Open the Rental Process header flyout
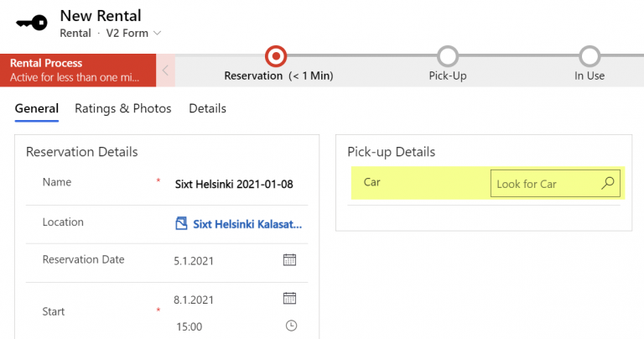The width and height of the screenshot is (644, 339). point(78,70)
